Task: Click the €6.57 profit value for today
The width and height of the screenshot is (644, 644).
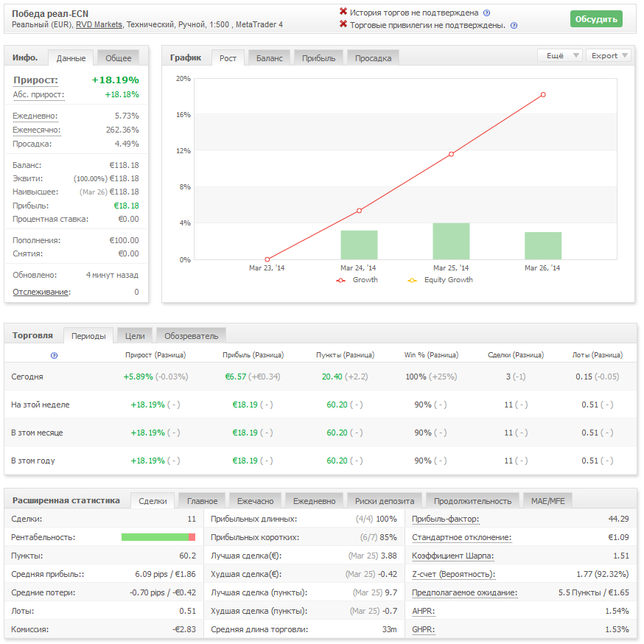Action: coord(235,377)
